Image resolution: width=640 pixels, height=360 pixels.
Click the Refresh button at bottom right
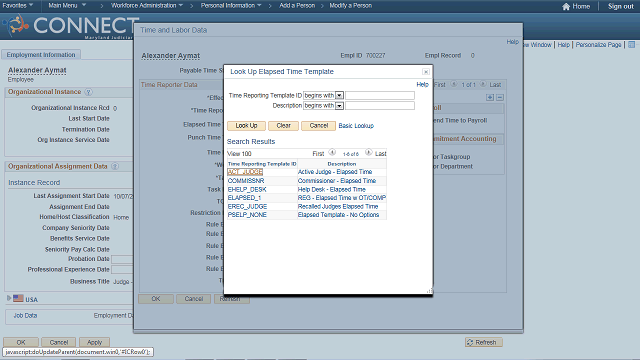point(484,342)
